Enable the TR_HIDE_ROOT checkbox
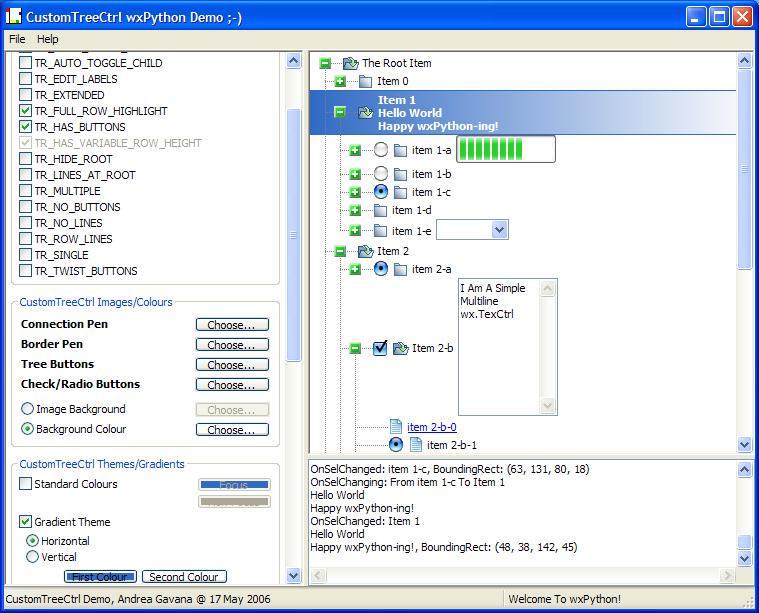759x613 pixels. (x=26, y=159)
